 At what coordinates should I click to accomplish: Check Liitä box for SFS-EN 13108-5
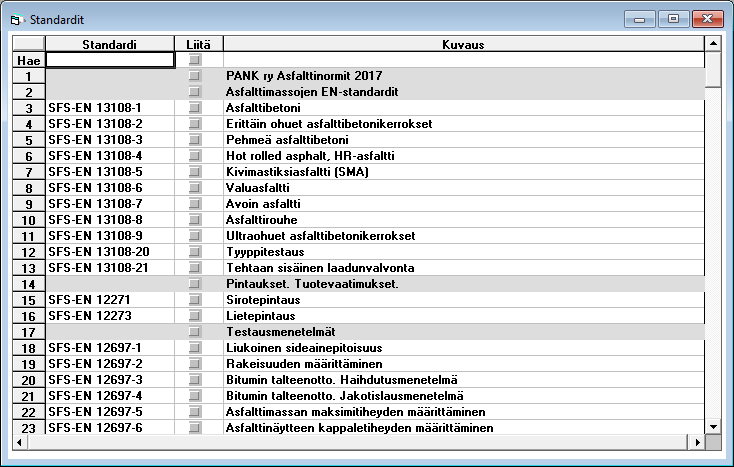tap(195, 172)
